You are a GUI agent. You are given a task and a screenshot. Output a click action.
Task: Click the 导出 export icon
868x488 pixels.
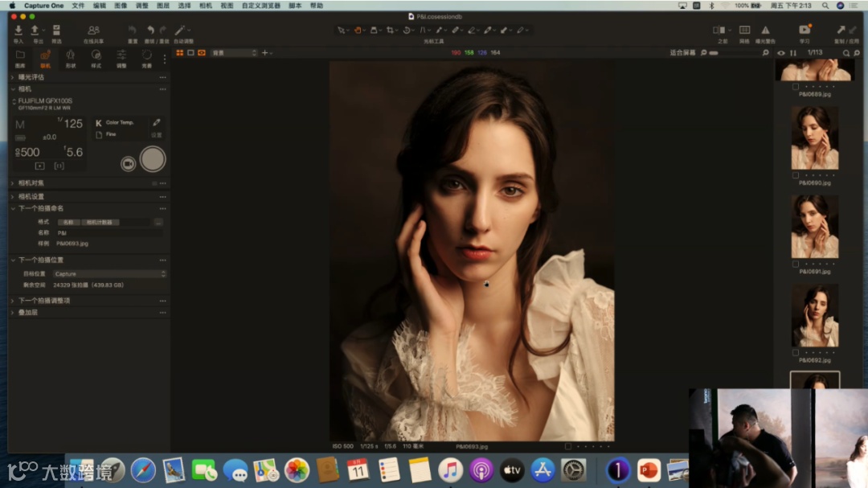(35, 31)
